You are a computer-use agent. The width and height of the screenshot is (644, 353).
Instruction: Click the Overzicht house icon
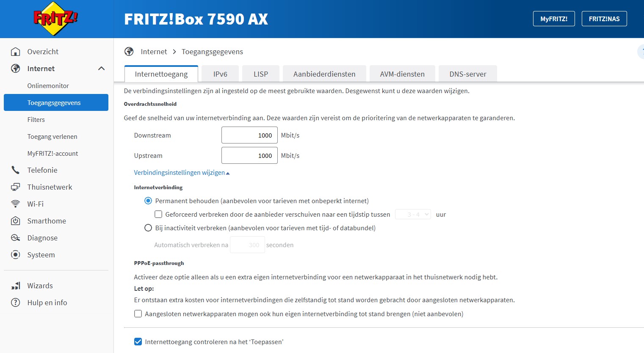tap(16, 52)
